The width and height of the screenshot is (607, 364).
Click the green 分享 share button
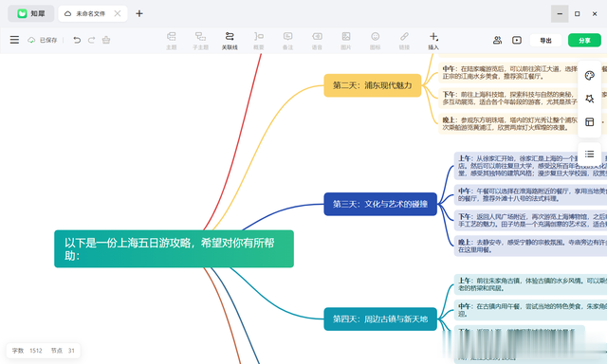584,40
